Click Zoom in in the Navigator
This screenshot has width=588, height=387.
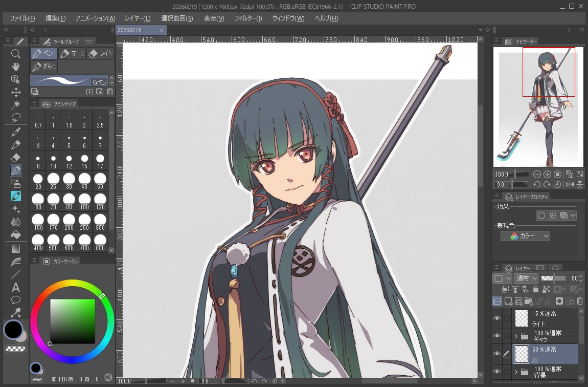click(547, 174)
